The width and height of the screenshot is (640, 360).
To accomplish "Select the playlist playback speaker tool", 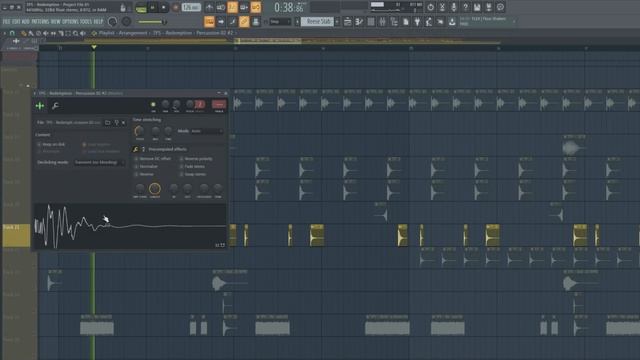I will tap(83, 33).
